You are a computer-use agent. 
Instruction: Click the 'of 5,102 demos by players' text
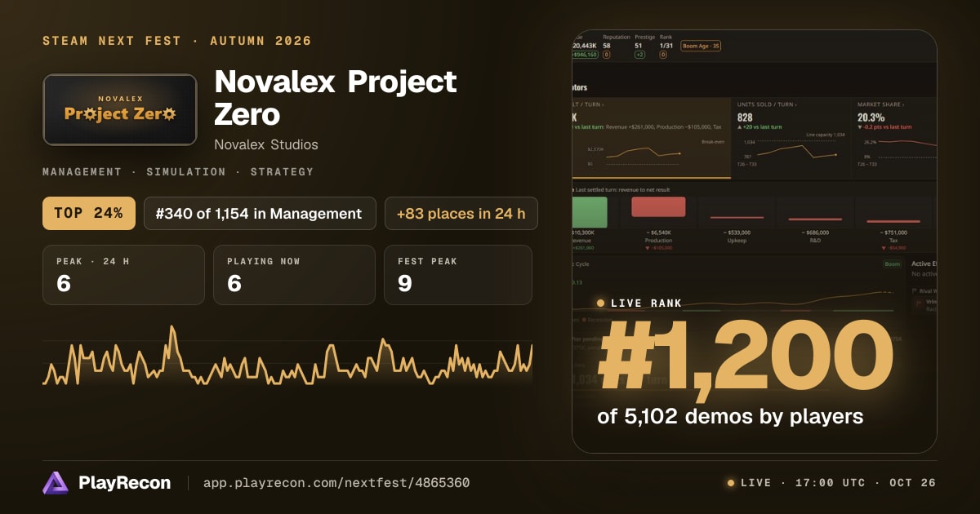click(x=730, y=416)
